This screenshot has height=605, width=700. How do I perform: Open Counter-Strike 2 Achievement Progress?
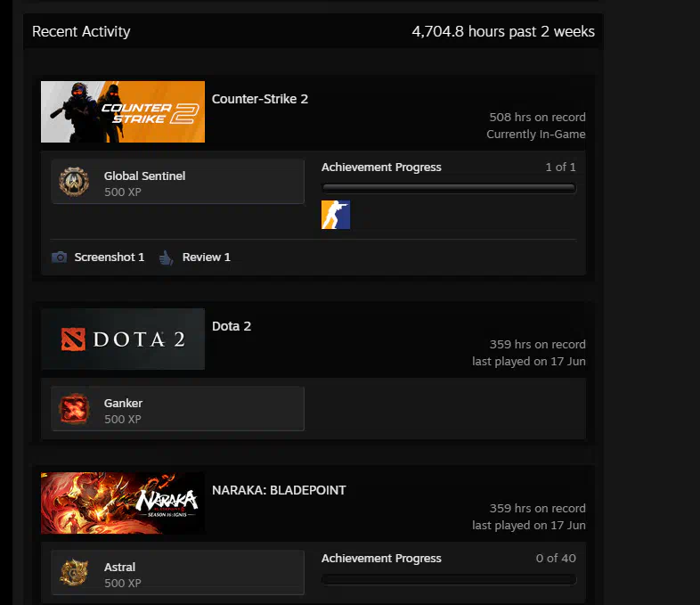coord(381,167)
